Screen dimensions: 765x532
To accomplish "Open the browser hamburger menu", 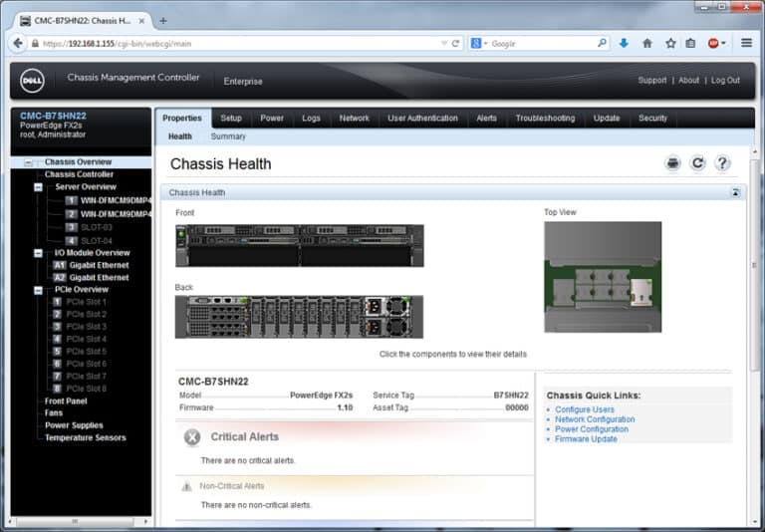I will pos(746,43).
